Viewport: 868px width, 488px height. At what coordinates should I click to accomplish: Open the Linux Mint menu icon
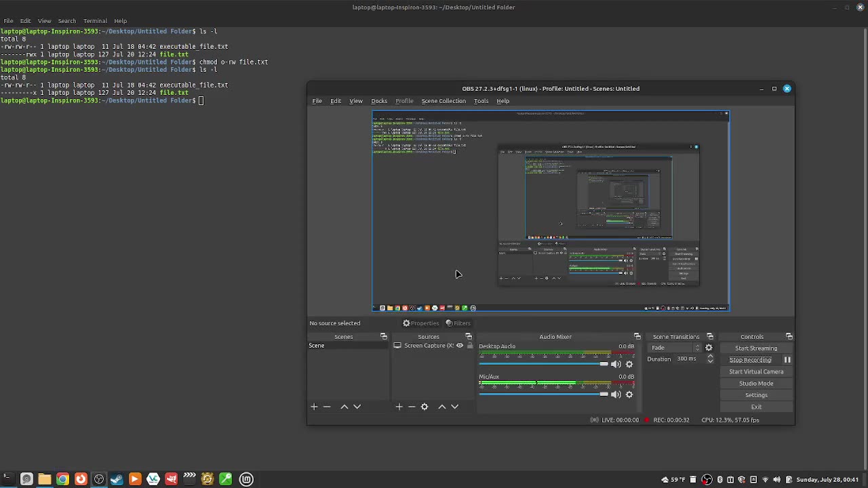click(x=246, y=479)
